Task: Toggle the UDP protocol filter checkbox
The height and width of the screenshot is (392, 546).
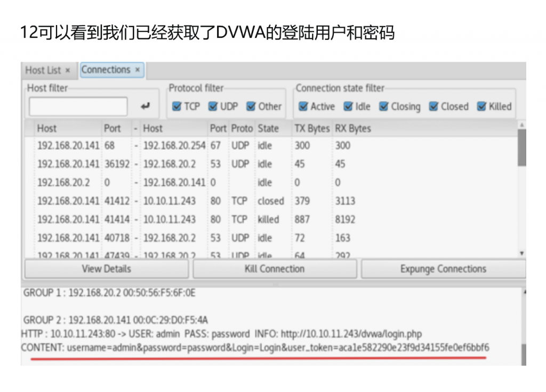Action: coord(213,107)
